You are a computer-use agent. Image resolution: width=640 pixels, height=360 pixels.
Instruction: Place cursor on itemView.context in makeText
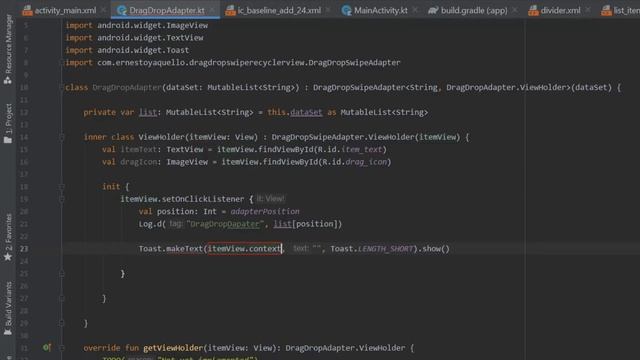pyautogui.click(x=244, y=249)
